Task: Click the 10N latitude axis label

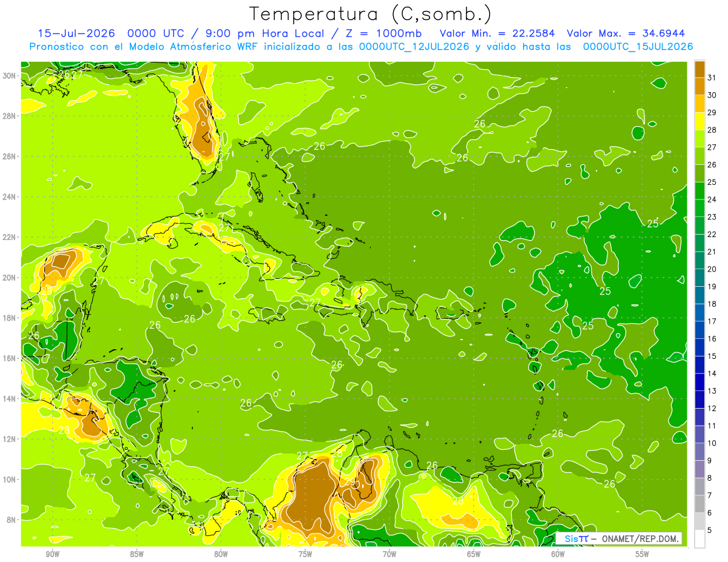Action: (x=10, y=479)
